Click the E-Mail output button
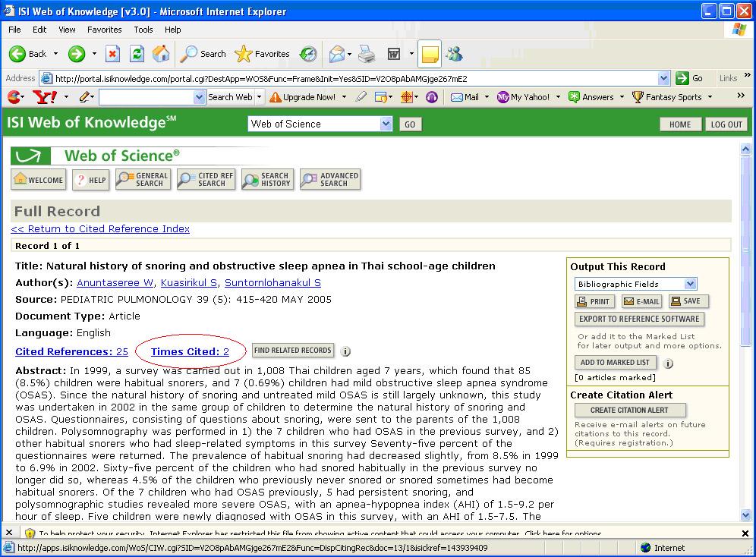 coord(641,301)
